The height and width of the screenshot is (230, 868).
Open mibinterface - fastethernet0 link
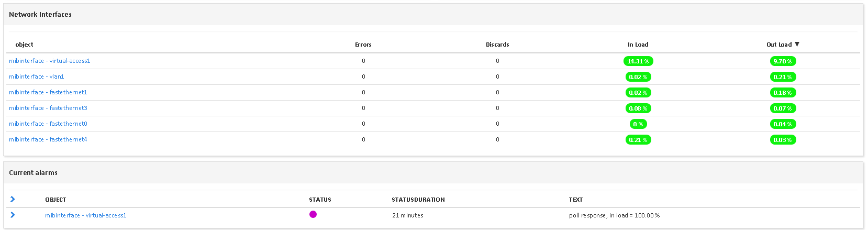click(x=48, y=124)
